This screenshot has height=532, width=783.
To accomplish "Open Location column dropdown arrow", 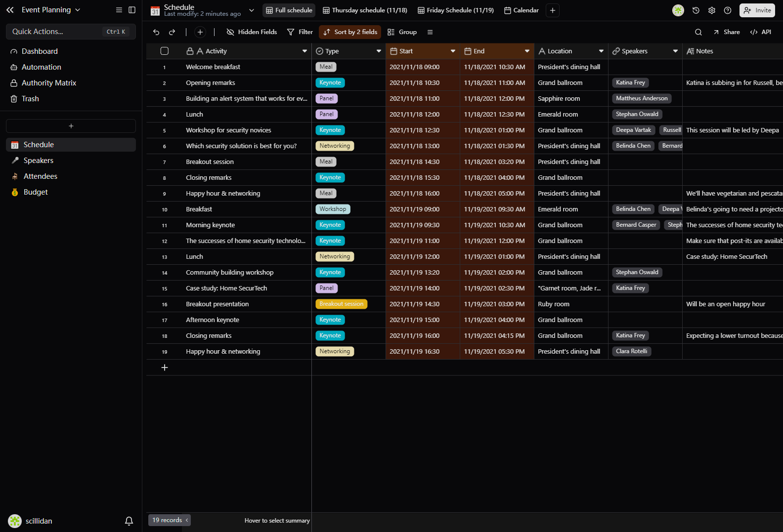I will coord(601,51).
